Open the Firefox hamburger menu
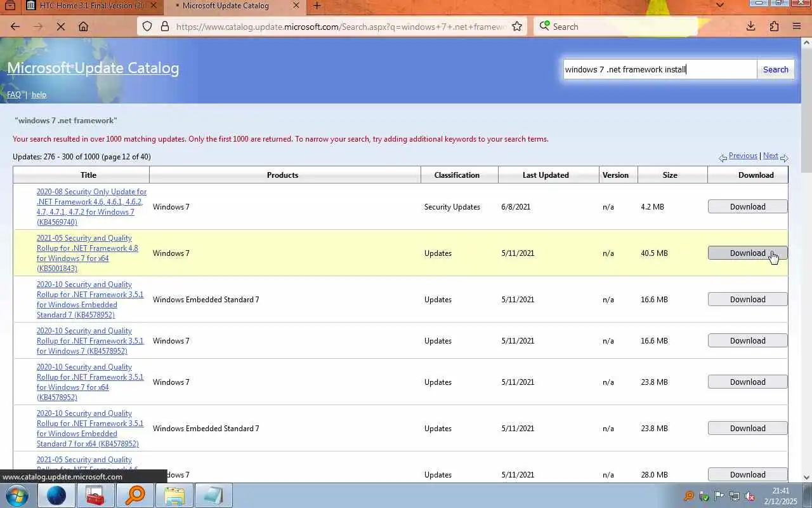The width and height of the screenshot is (812, 508). tap(797, 27)
